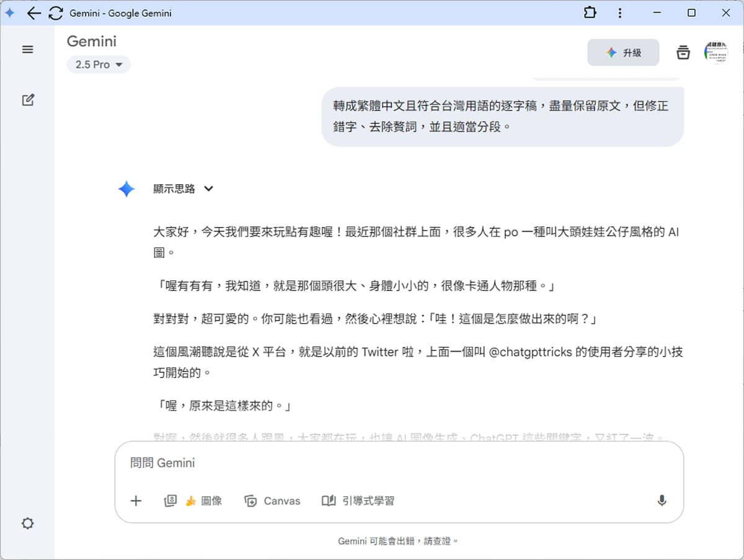Focus the 問問 Gemini prompt field
The width and height of the screenshot is (744, 560).
(399, 463)
